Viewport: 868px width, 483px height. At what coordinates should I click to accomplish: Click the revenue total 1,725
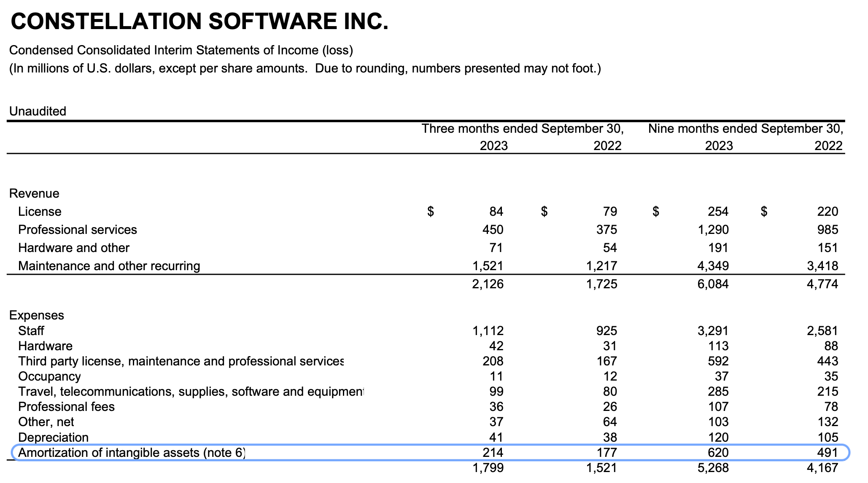pos(602,284)
